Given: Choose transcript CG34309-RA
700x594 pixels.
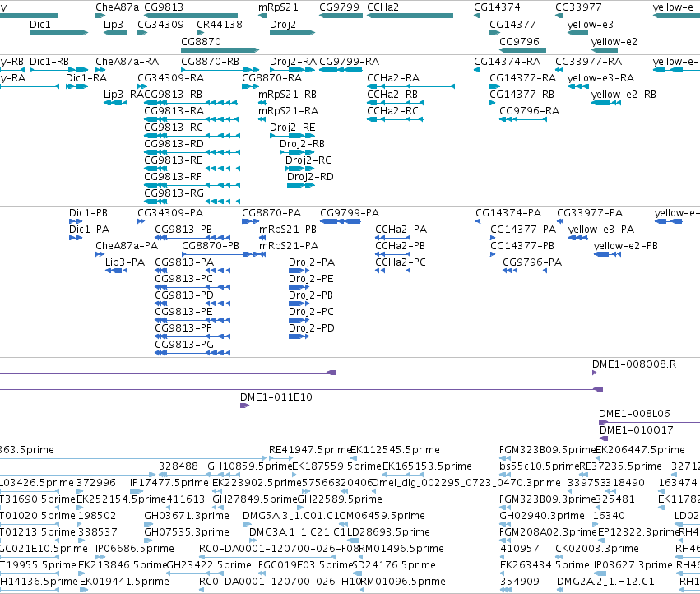Looking at the screenshot, I should pos(170,78).
